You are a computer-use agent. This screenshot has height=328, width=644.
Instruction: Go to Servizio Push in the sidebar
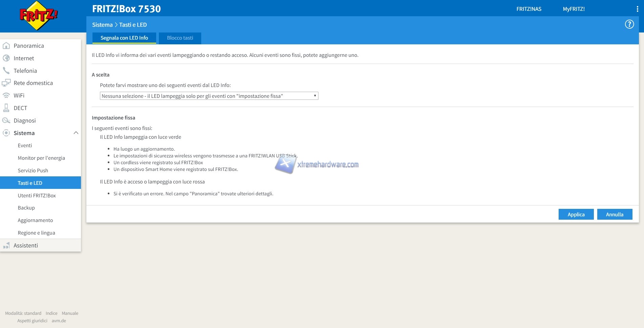pyautogui.click(x=33, y=171)
